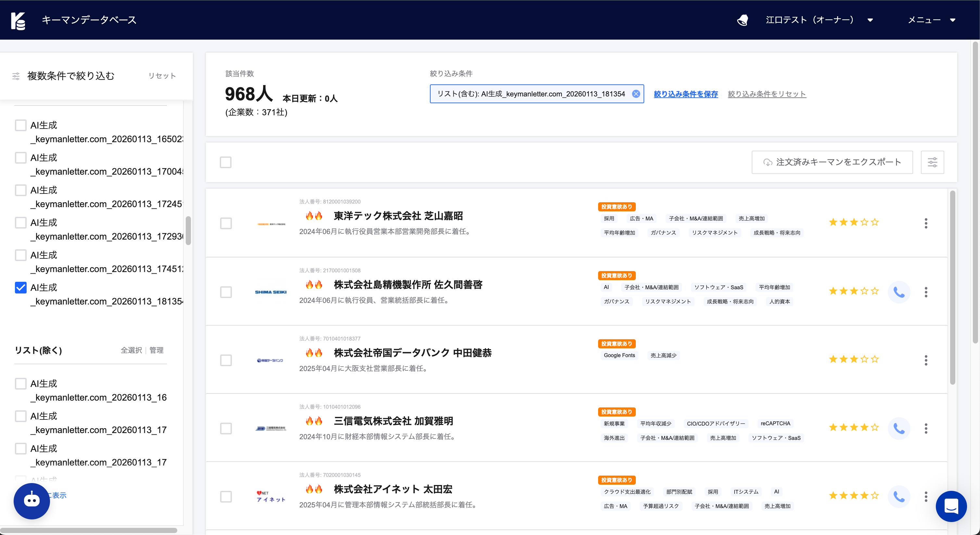Remove the applied リスト(含む) filter chip

(636, 94)
